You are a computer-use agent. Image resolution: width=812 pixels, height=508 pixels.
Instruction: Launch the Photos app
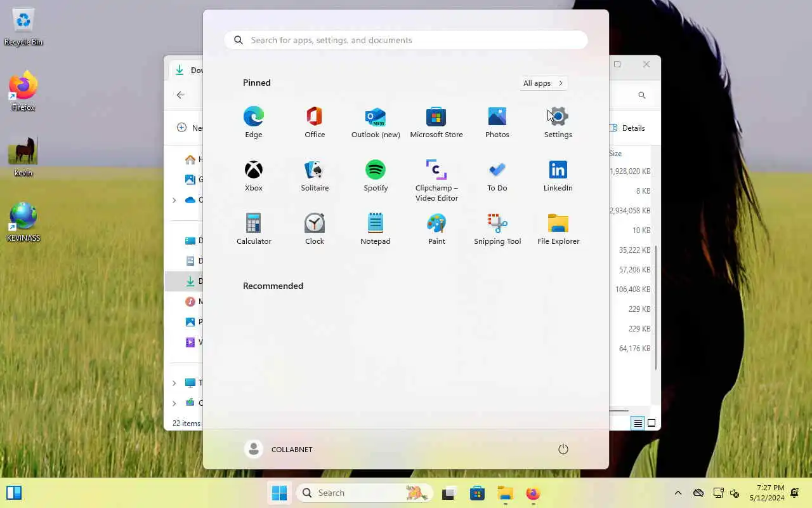pyautogui.click(x=497, y=122)
